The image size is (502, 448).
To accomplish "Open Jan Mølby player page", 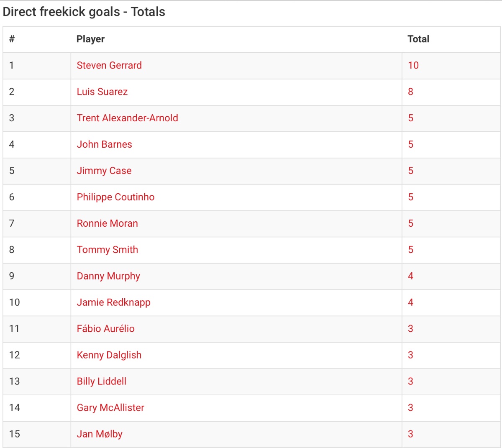I will pyautogui.click(x=100, y=434).
